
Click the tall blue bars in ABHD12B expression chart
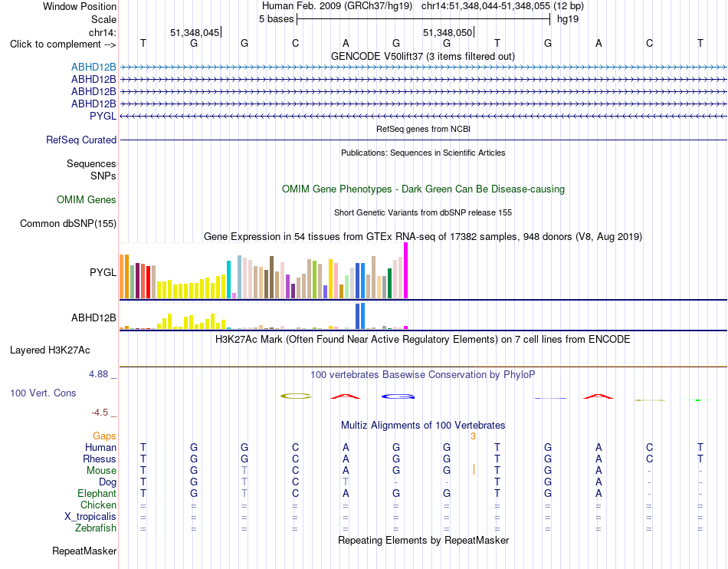point(360,316)
